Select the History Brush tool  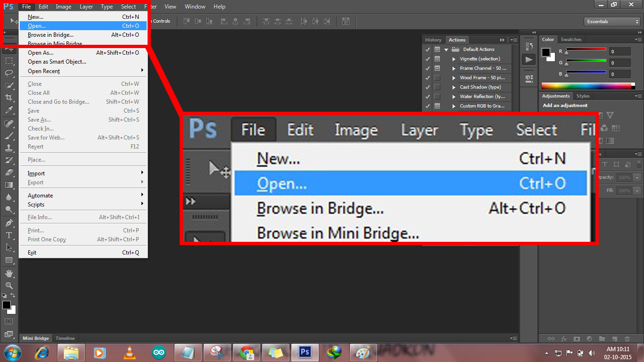point(9,160)
